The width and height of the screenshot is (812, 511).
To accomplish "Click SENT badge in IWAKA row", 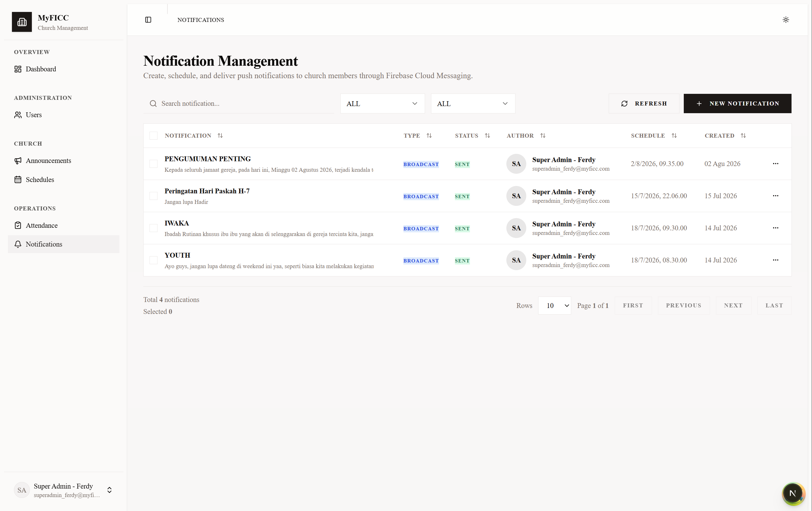I will pos(462,229).
